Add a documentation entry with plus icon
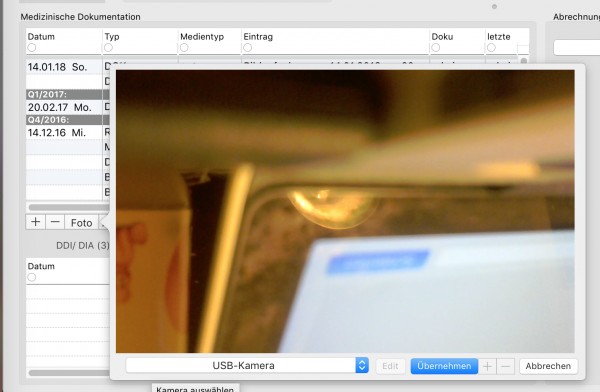Image resolution: width=600 pixels, height=392 pixels. click(36, 222)
